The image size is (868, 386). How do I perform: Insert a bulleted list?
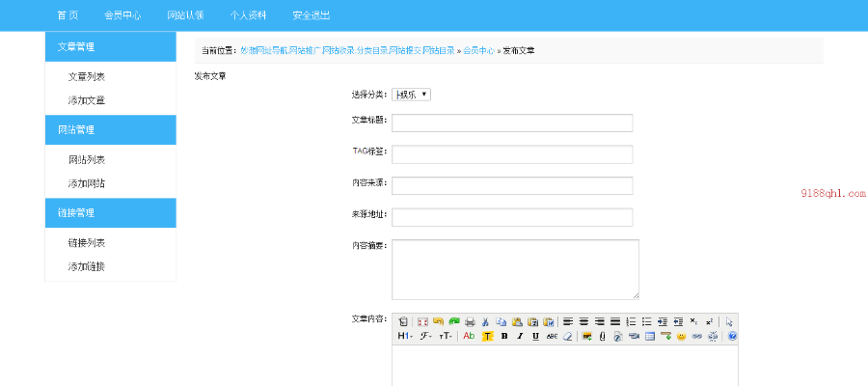click(646, 321)
